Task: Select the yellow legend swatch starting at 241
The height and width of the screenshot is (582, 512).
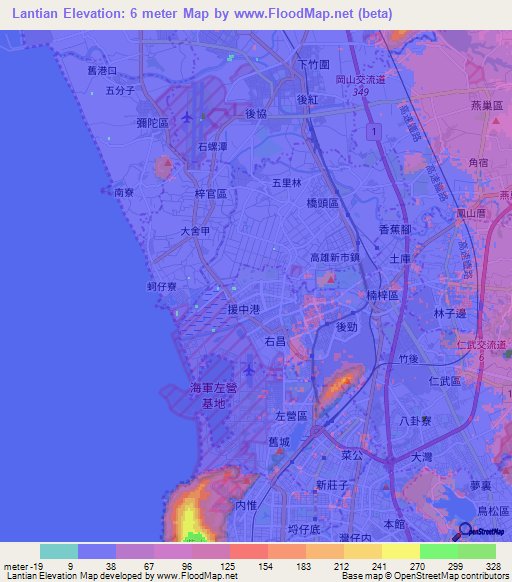Action: 401,551
